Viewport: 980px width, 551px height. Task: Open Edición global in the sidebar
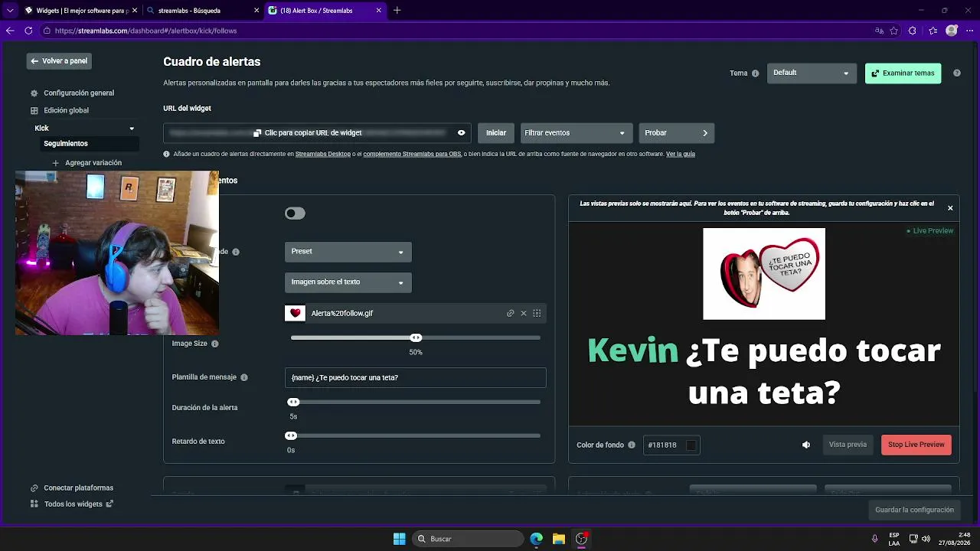67,110
